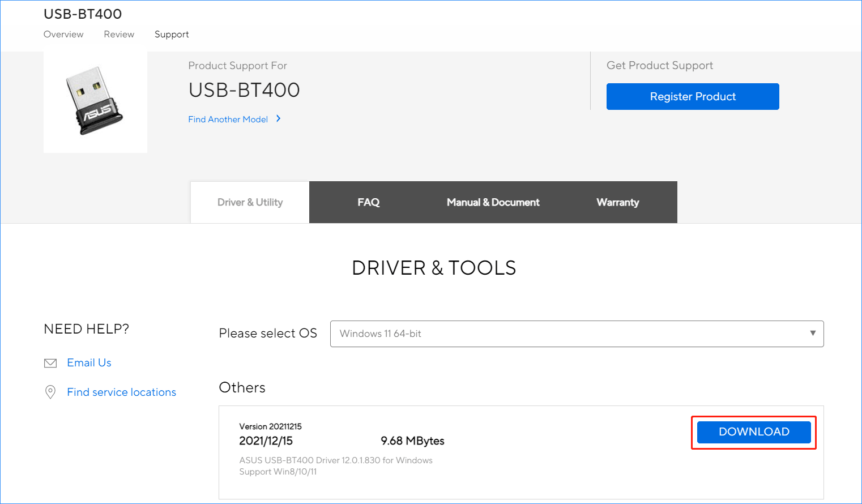Expand Find Another Model options
Screen dimensions: 862x504
[x=228, y=119]
